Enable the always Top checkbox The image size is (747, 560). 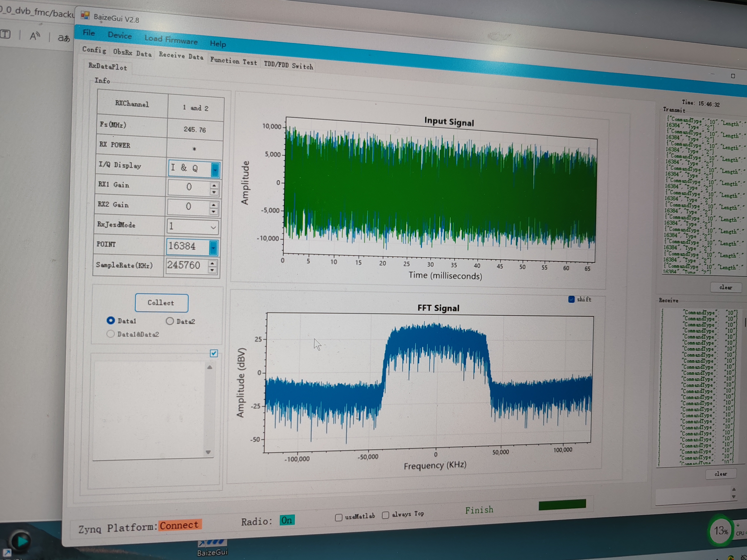pyautogui.click(x=385, y=515)
